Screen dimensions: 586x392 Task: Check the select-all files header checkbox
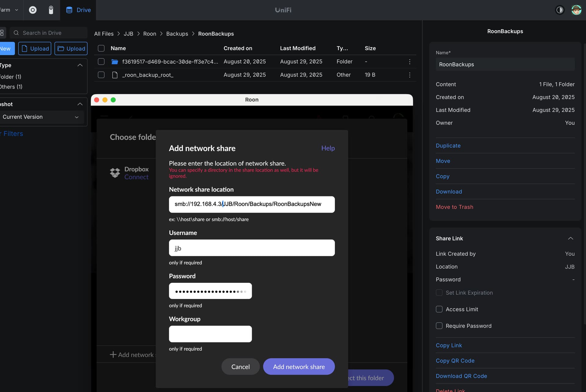[101, 48]
